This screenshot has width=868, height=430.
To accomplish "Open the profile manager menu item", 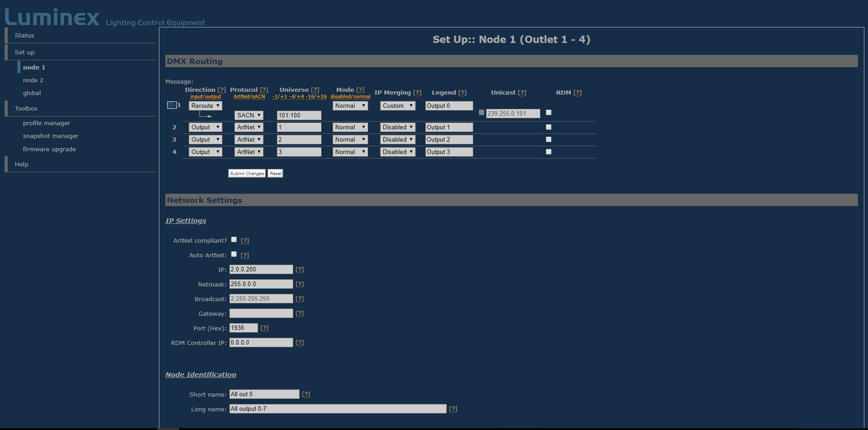I will tap(47, 123).
